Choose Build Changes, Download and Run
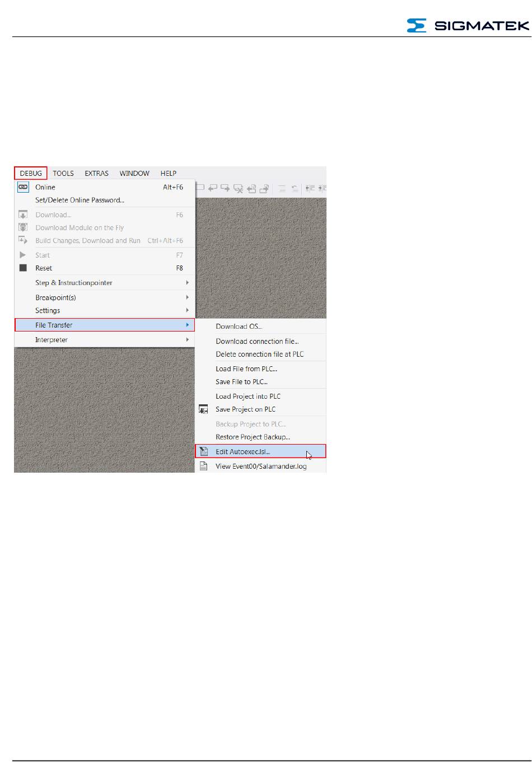The width and height of the screenshot is (532, 779). click(105, 240)
